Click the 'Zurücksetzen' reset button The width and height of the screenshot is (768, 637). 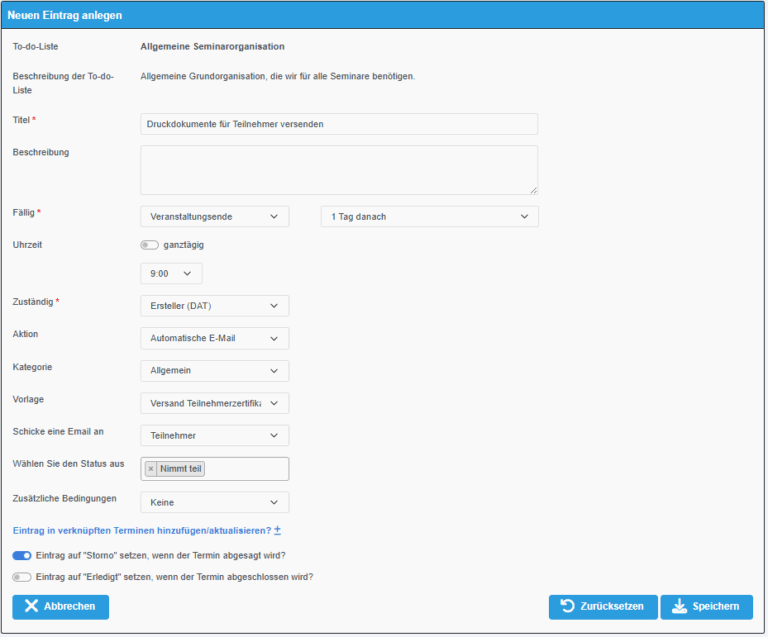[603, 607]
